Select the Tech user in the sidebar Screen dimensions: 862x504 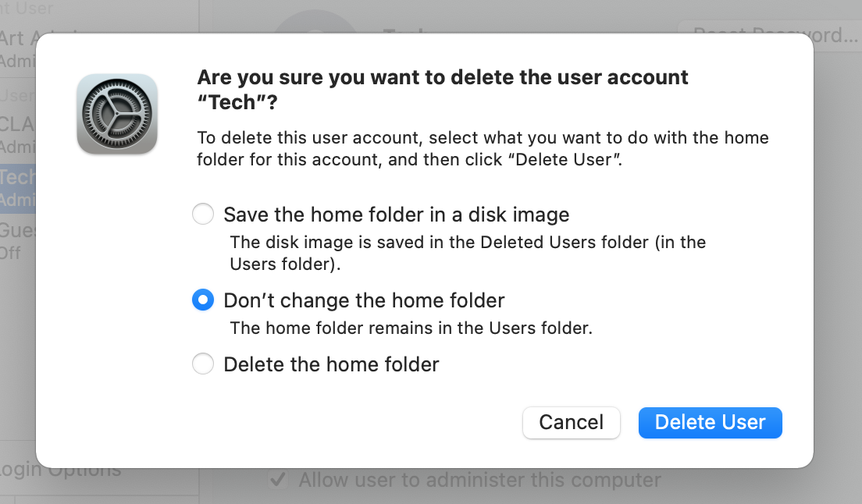coord(18,188)
